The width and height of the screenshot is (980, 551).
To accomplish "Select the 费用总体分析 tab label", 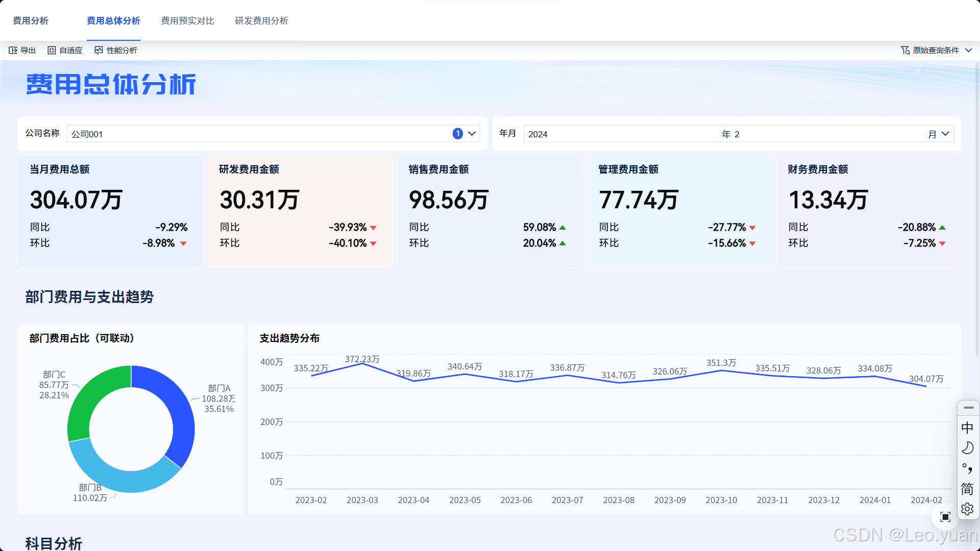I will (x=113, y=21).
